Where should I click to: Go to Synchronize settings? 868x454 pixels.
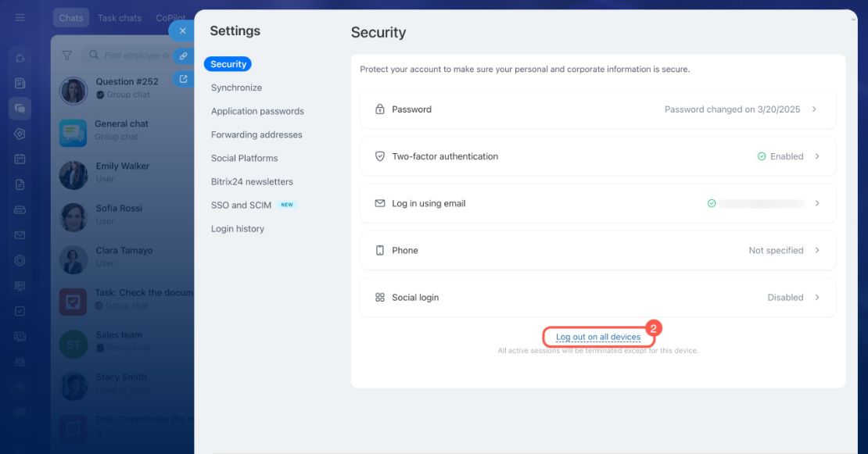(236, 88)
